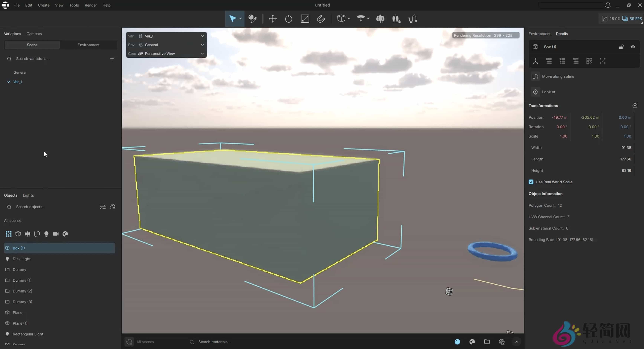Viewport: 644px width, 349px height.
Task: Toggle the lock icon for Box (1)
Action: click(x=622, y=47)
